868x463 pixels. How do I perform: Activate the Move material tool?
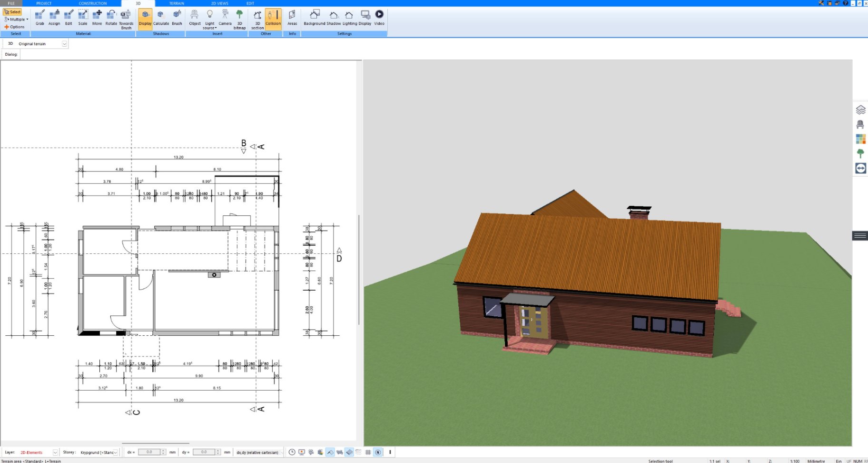coord(97,18)
